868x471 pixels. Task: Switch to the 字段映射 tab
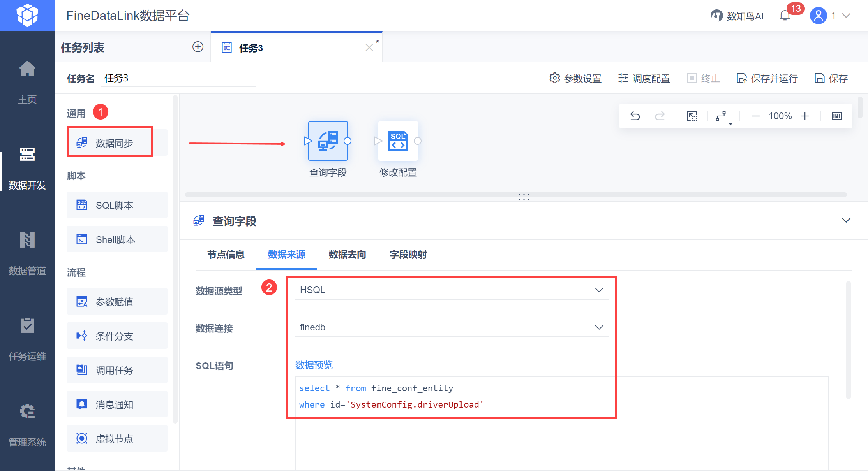[x=408, y=255]
